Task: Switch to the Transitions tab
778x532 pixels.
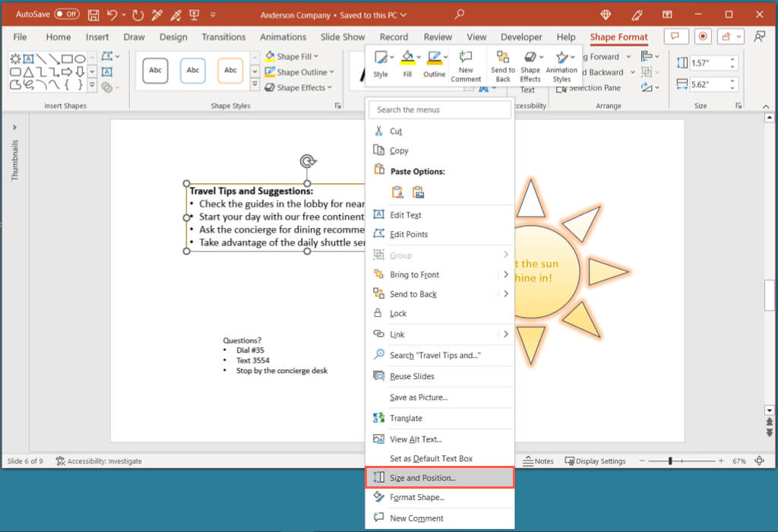Action: tap(225, 36)
